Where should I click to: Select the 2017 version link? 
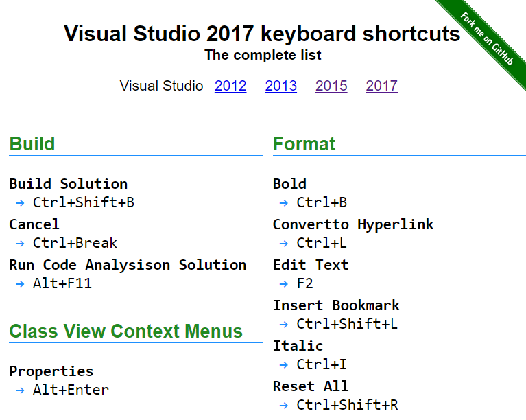coord(382,86)
